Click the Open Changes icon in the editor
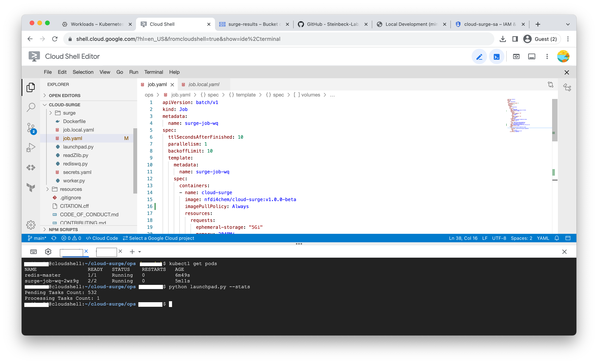 (x=550, y=84)
